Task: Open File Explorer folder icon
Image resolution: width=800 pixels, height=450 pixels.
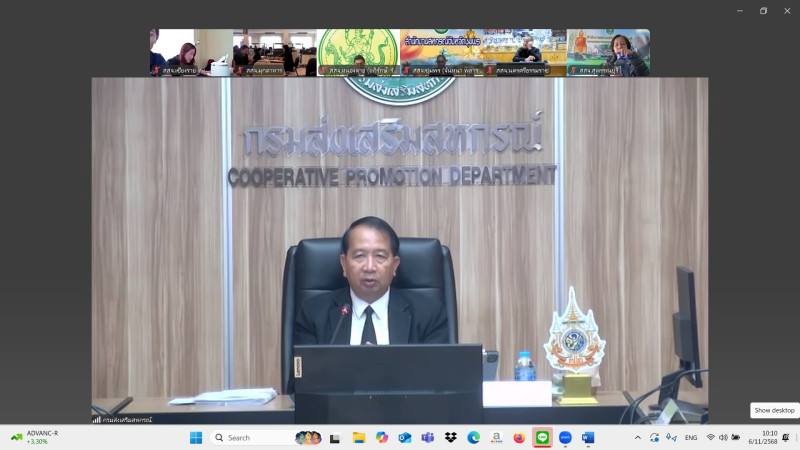Action: click(x=358, y=437)
